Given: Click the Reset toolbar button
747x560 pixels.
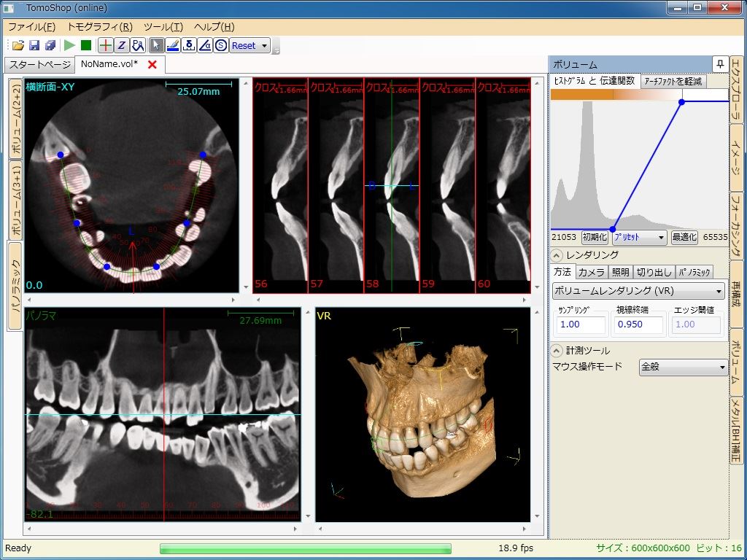Looking at the screenshot, I should [x=244, y=46].
